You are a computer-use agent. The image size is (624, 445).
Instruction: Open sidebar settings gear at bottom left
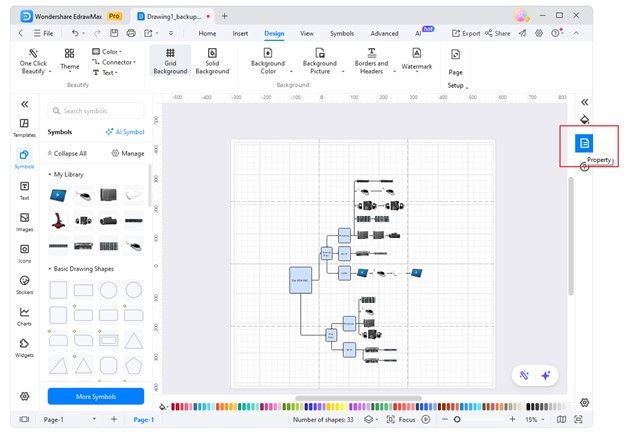[25, 396]
